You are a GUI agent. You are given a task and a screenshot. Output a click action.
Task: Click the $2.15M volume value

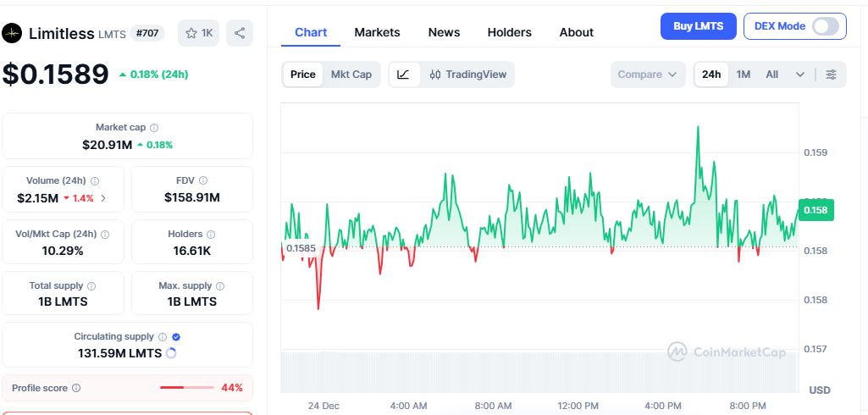[37, 198]
